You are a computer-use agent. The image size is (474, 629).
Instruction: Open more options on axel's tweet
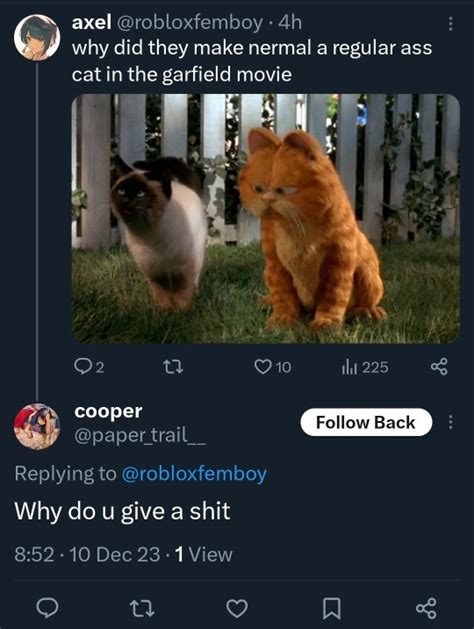click(450, 24)
